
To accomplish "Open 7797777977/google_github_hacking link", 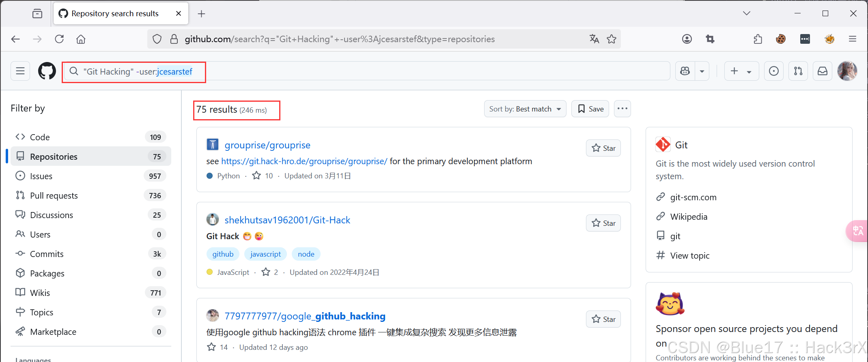I will click(x=305, y=316).
